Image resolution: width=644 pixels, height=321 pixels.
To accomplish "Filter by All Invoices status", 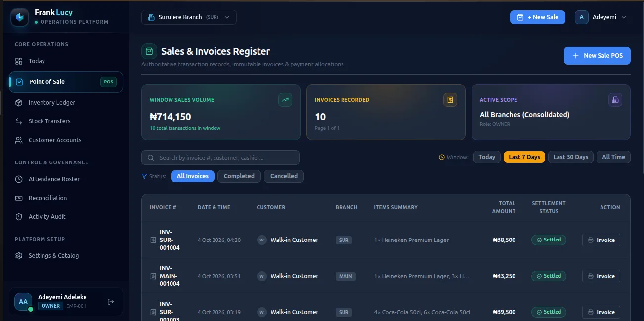I will point(193,176).
